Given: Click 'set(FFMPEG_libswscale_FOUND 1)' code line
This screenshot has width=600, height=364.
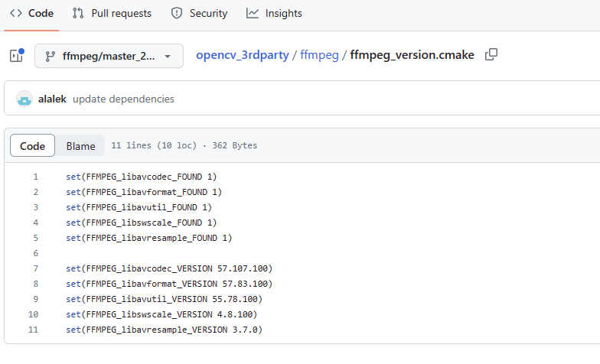Looking at the screenshot, I should tap(141, 223).
